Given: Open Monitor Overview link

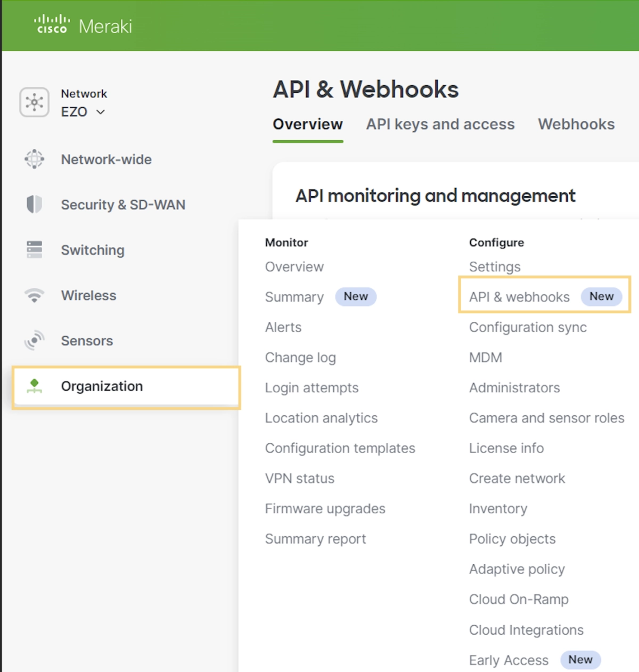Looking at the screenshot, I should point(294,266).
